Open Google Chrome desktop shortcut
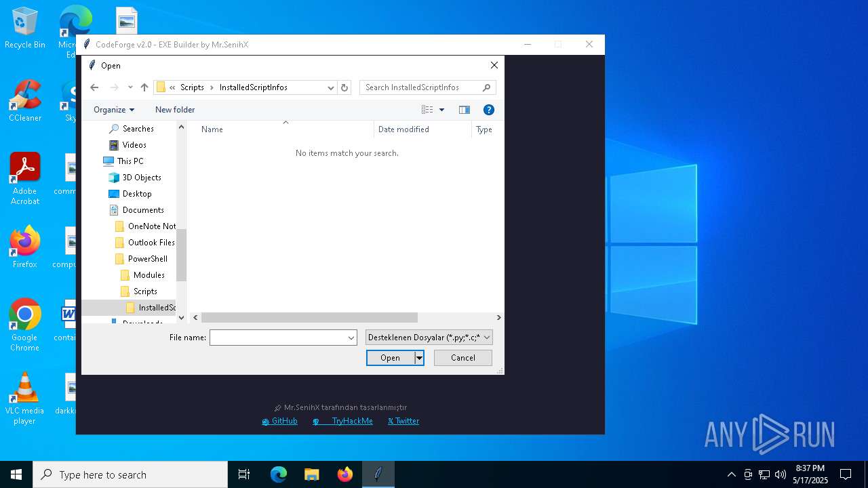Viewport: 868px width, 488px height. pos(25,325)
